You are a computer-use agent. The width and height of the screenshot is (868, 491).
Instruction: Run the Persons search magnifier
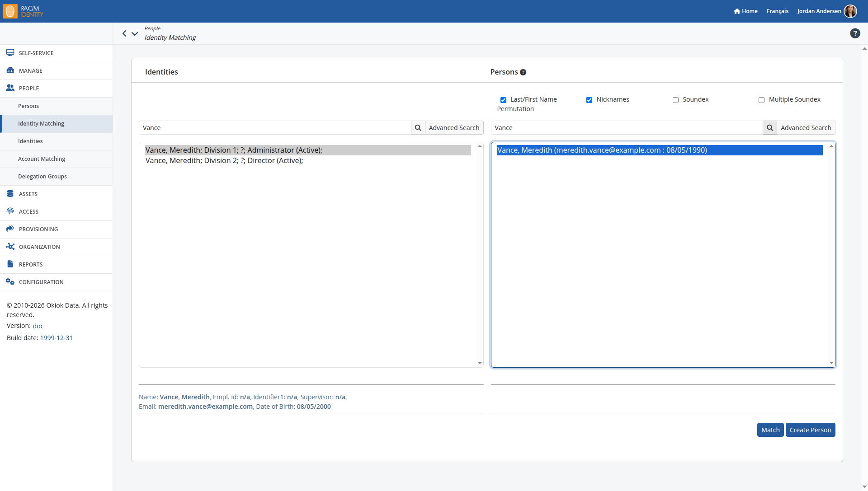pos(770,128)
